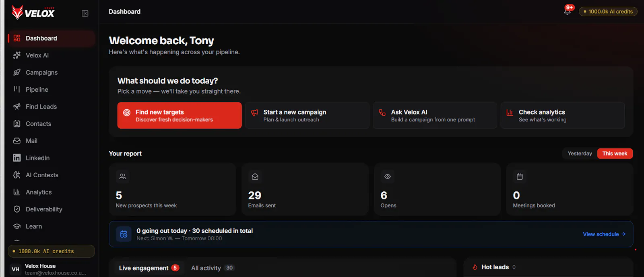Click the 5 New prospects this week card
644x277 pixels.
click(x=172, y=189)
